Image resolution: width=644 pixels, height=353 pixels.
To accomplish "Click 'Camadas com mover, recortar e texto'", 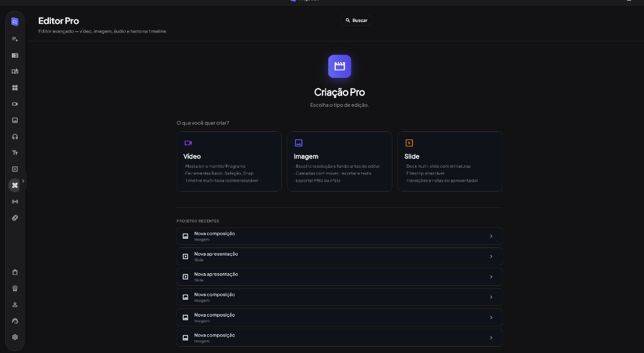I will [333, 173].
